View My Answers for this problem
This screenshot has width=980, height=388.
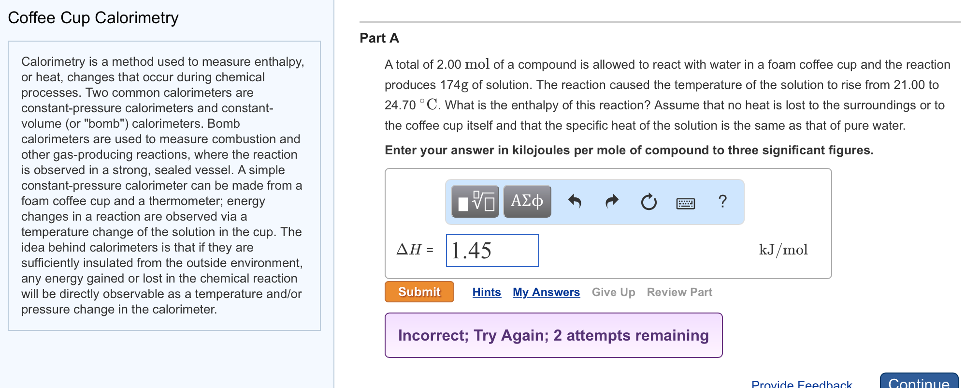546,292
